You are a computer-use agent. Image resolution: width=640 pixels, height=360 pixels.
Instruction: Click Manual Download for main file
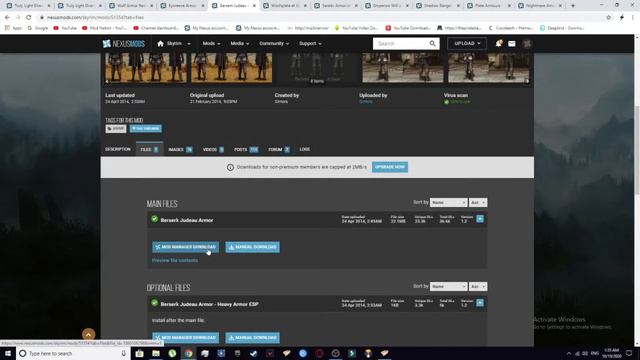(x=253, y=247)
